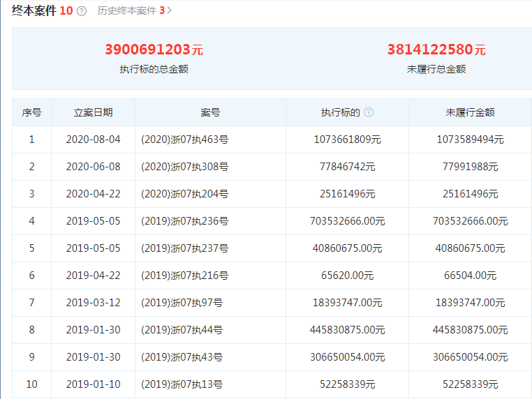Viewport: 532px width, 399px height.
Task: Click the 案号 column header
Action: 210,112
